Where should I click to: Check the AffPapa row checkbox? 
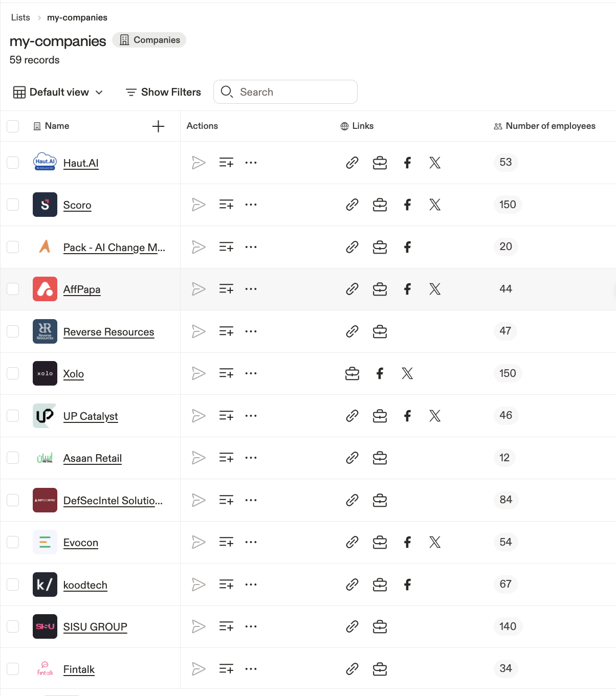coord(13,289)
